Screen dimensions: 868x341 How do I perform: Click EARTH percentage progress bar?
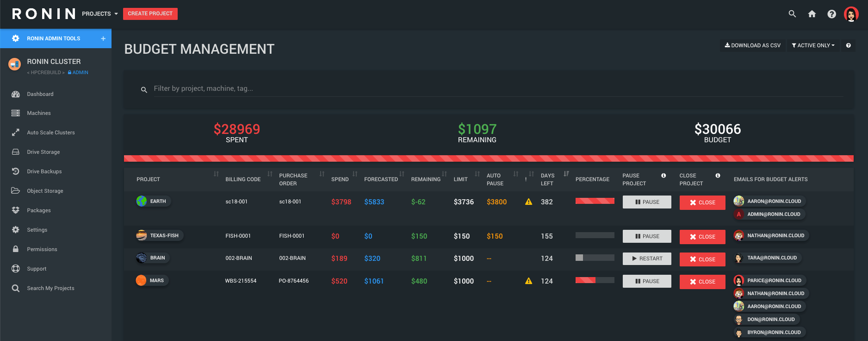pos(595,201)
